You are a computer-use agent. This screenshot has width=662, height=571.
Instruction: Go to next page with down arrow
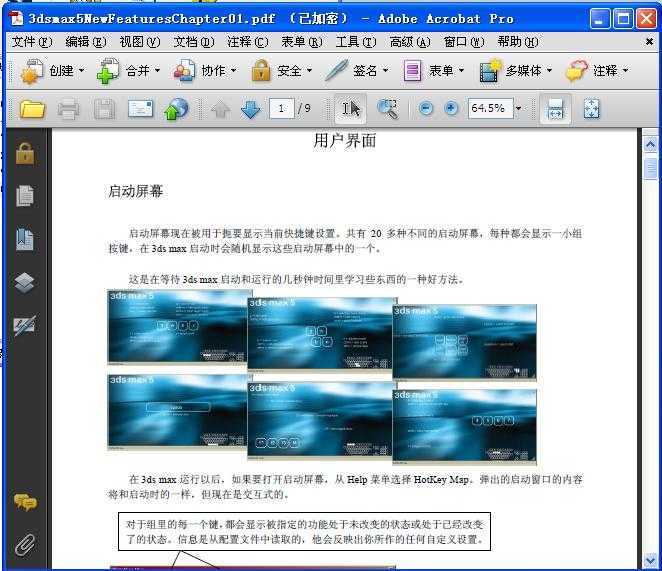pos(250,109)
